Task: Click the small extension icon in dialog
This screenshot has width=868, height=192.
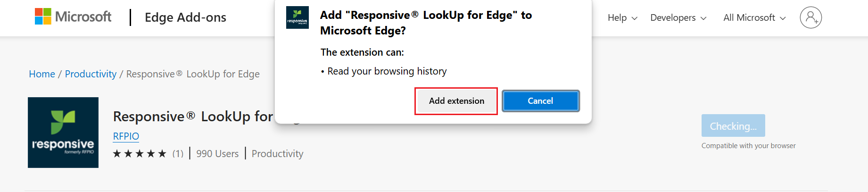Action: pos(298,17)
